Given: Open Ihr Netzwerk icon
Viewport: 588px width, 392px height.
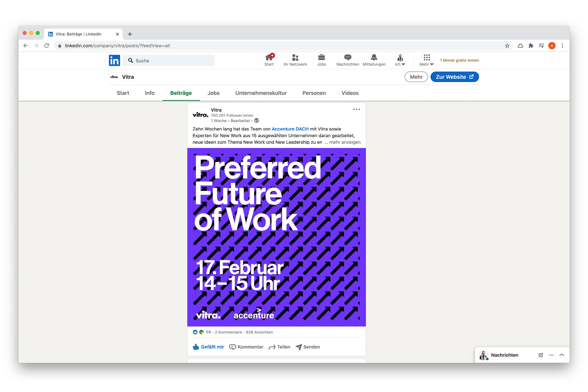Looking at the screenshot, I should [295, 60].
